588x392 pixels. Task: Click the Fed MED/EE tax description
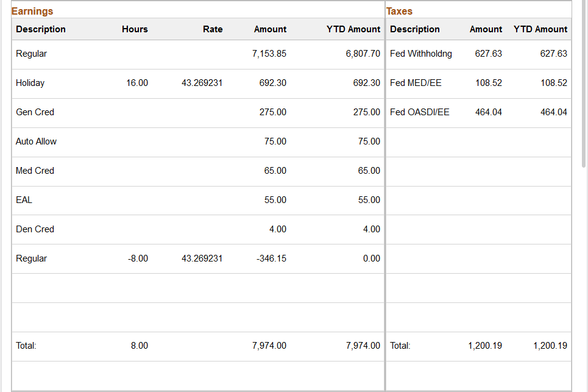pos(416,83)
